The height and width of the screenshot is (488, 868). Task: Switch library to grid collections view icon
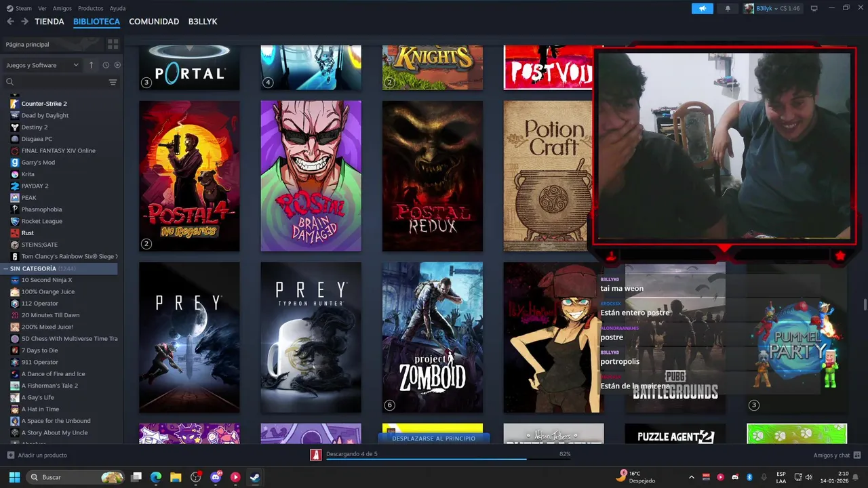[x=113, y=44]
